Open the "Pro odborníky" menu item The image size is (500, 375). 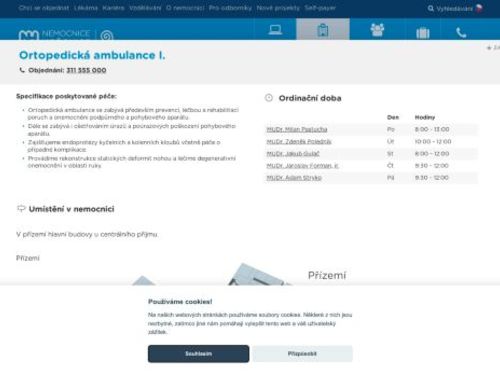230,8
